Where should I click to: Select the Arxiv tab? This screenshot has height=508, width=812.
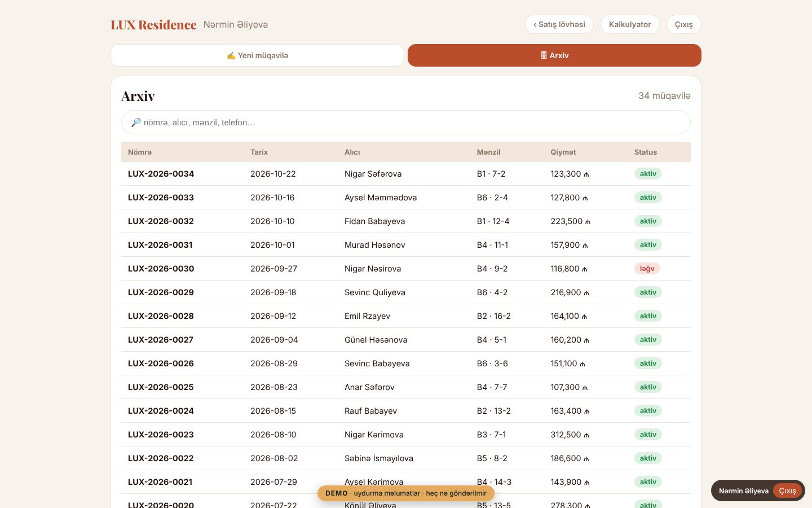(x=554, y=55)
